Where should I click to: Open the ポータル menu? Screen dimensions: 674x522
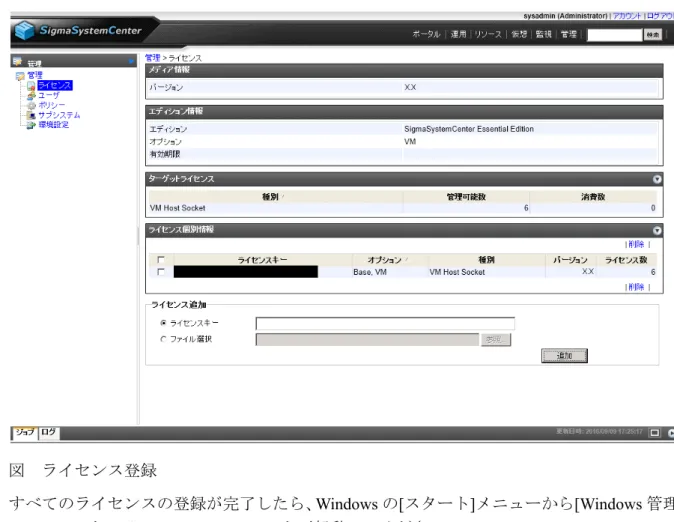pyautogui.click(x=426, y=34)
